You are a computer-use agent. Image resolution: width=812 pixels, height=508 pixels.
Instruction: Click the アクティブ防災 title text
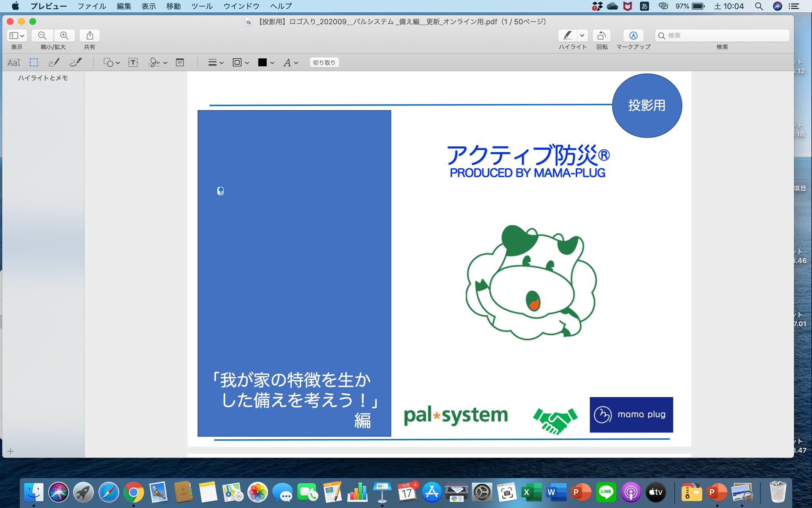528,155
